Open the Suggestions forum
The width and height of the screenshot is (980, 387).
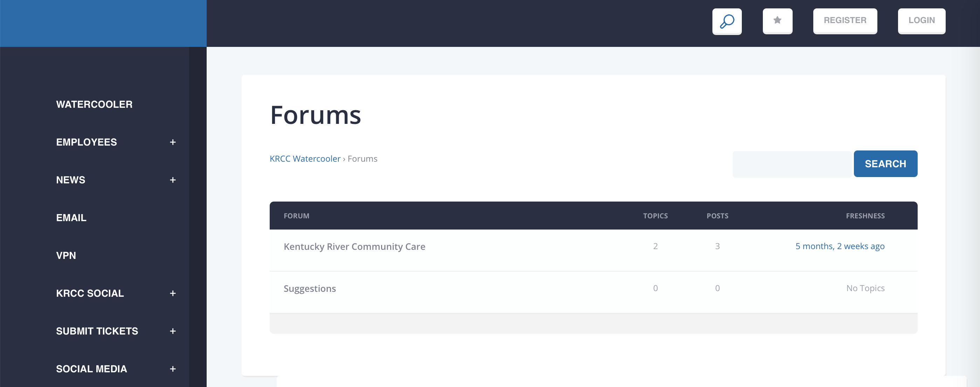[x=310, y=289]
